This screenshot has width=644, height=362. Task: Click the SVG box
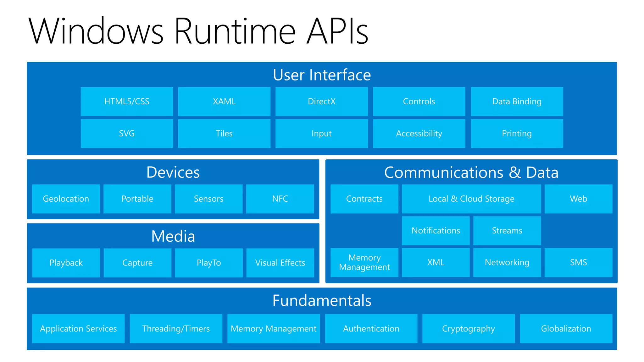pos(127,134)
